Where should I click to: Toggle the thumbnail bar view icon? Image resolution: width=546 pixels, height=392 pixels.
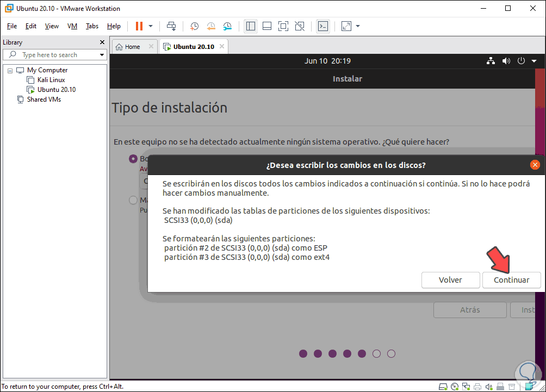pos(267,26)
